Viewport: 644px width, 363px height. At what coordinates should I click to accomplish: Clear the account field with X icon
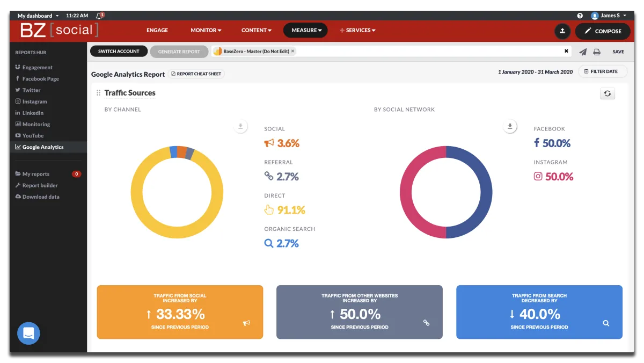(x=566, y=51)
